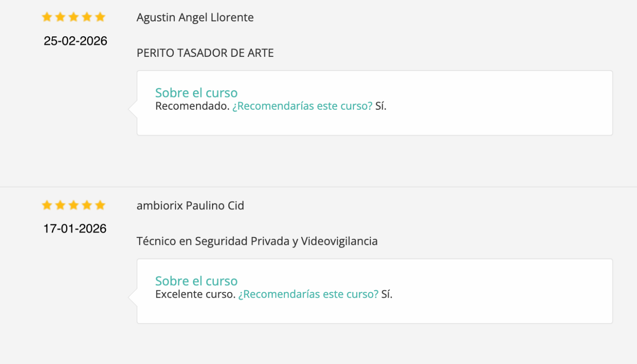Click '¿Recomendarías este curso?' in ambiorix's review
The height and width of the screenshot is (364, 637).
pos(308,294)
